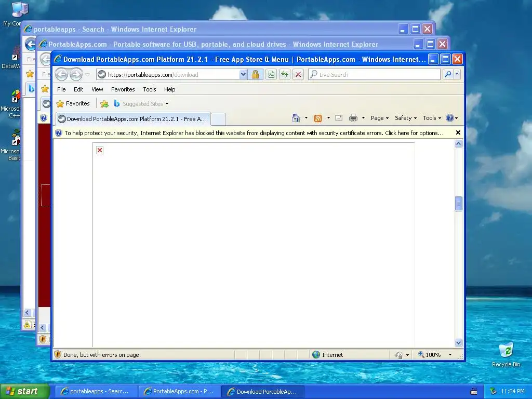The width and height of the screenshot is (532, 399).
Task: Open the Tools command bar menu
Action: [x=432, y=118]
